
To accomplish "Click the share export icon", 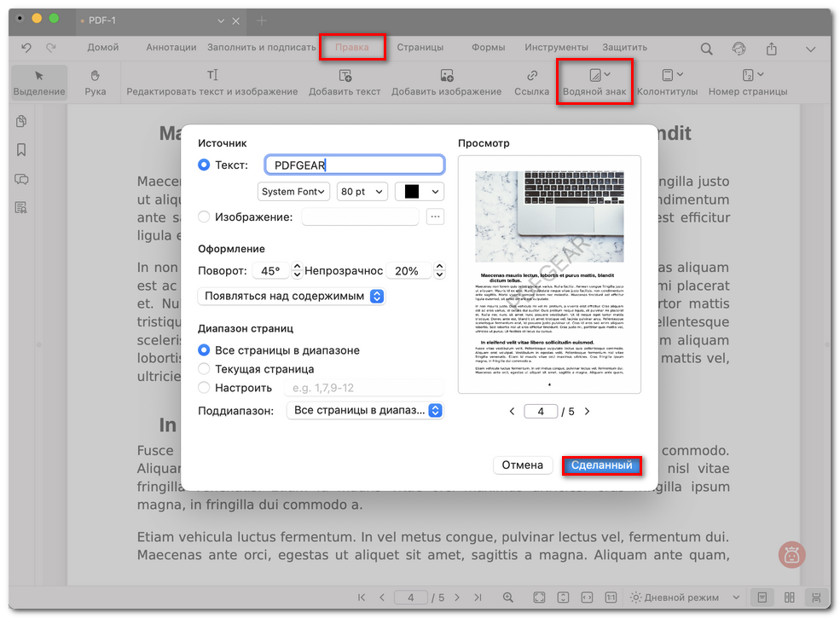I will click(772, 49).
